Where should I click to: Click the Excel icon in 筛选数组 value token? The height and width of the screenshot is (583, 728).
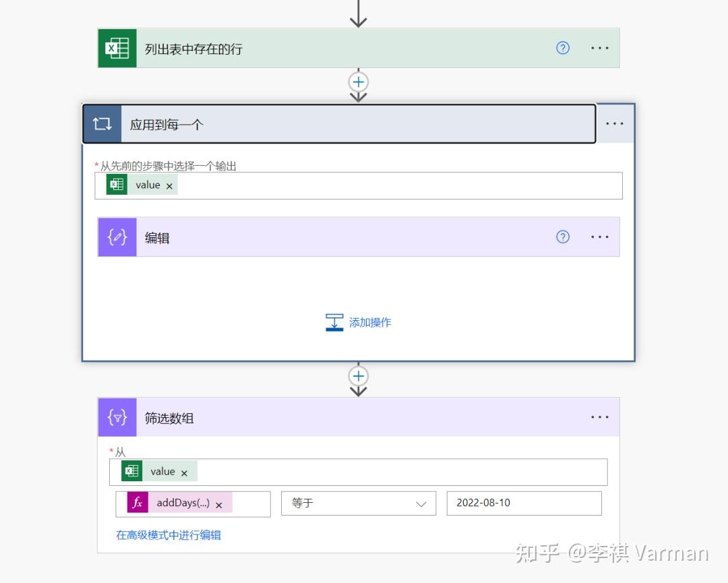tap(131, 470)
